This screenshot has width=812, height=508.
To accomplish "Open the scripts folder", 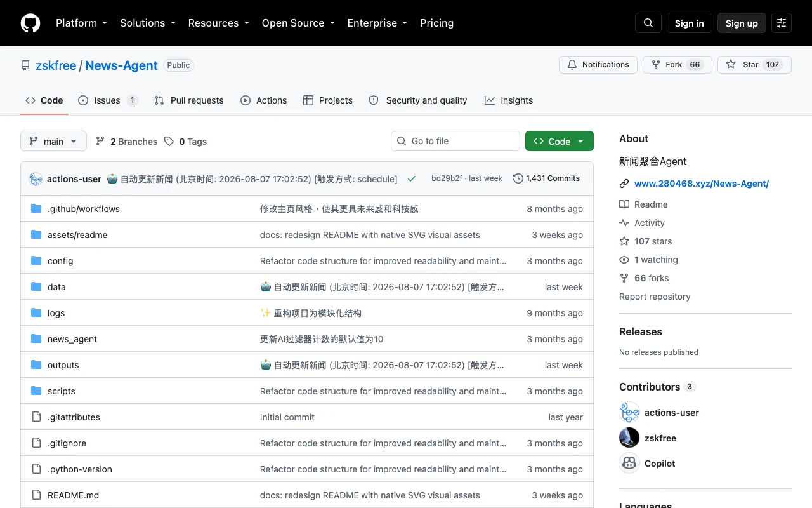I will [x=62, y=391].
